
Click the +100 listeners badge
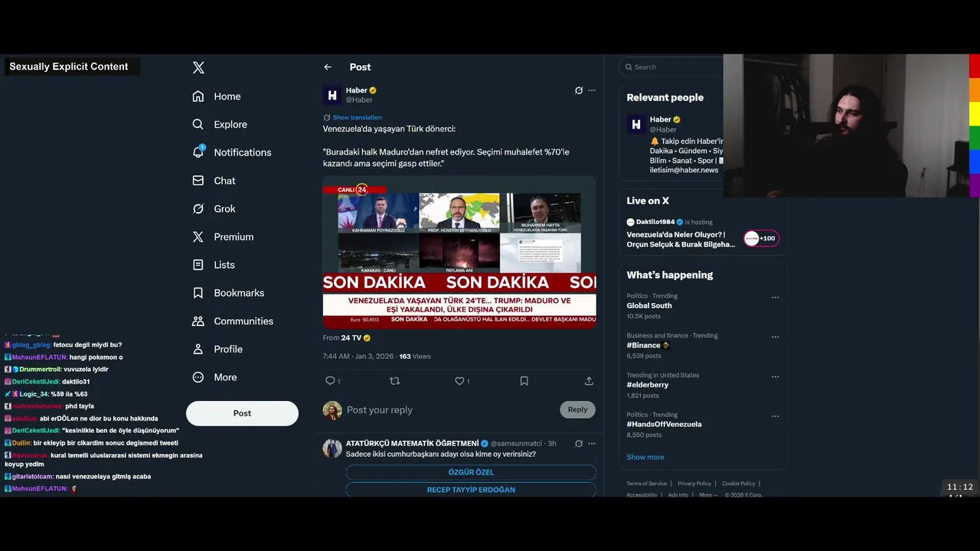(x=761, y=238)
